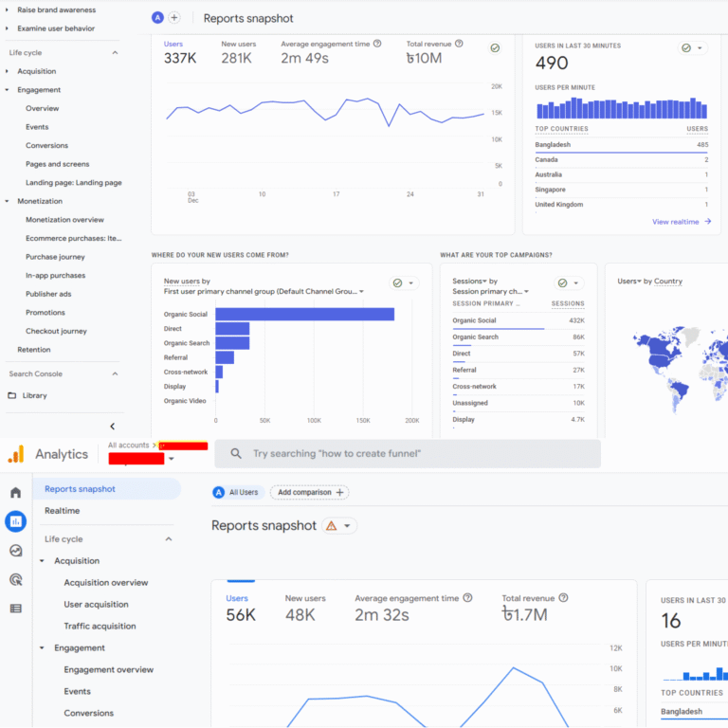Open the Home icon in the left rail

[15, 493]
